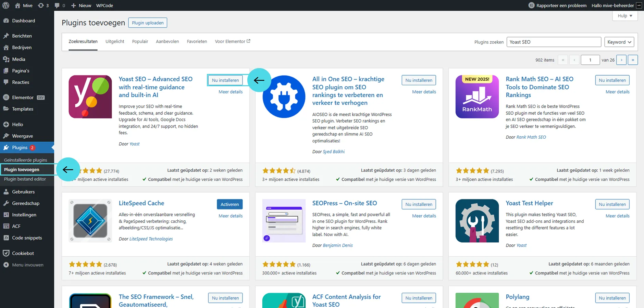Screen dimensions: 644x308
Task: Switch to the Aanbevolen tab
Action: click(x=167, y=41)
